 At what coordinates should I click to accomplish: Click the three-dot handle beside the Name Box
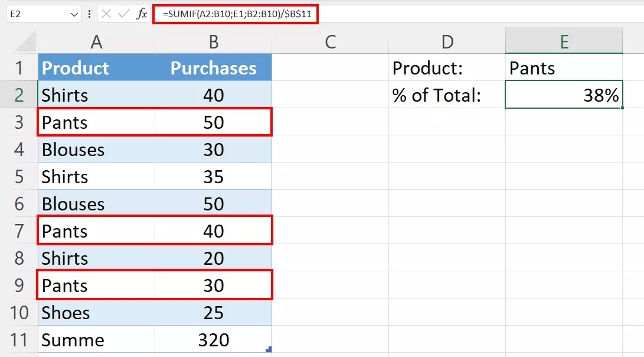click(x=89, y=14)
